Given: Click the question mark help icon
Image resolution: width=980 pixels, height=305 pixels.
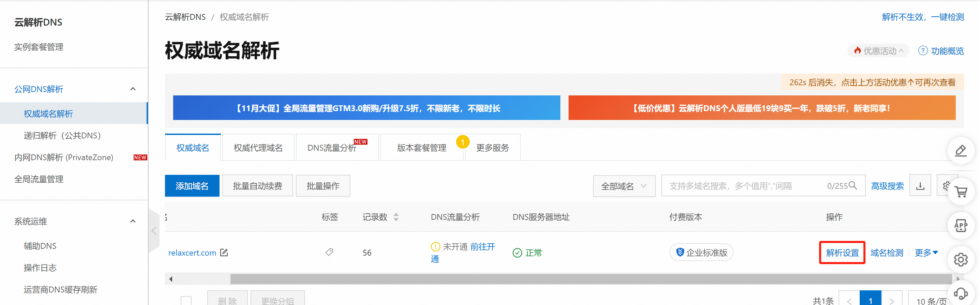Looking at the screenshot, I should (922, 50).
